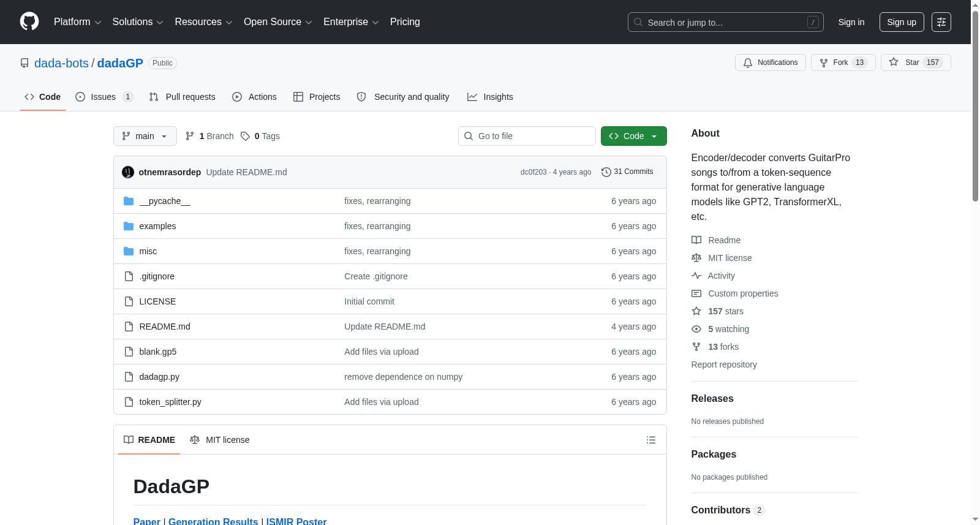980x525 pixels.
Task: Open the Pricing link
Action: pos(405,22)
